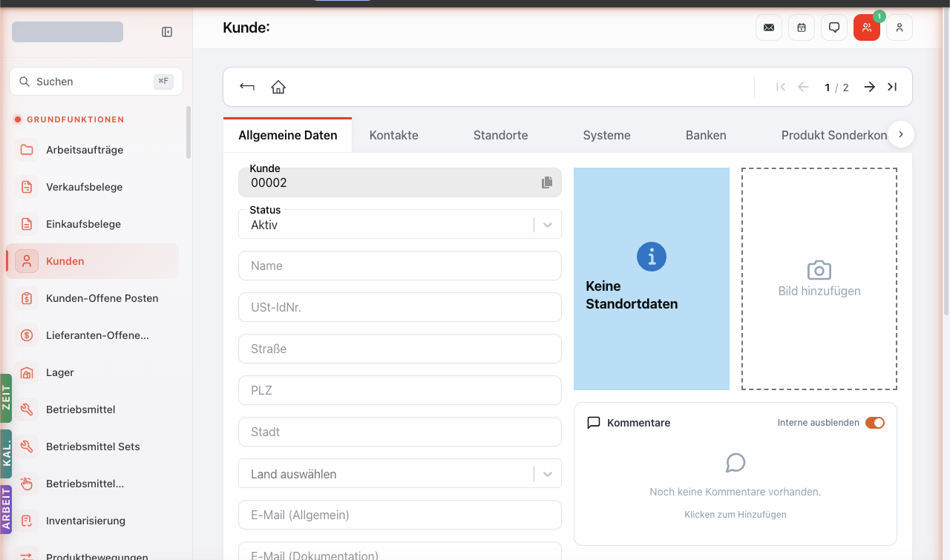Click the E-Mail (Allgemein) field
Screen dimensions: 950x560
point(400,515)
